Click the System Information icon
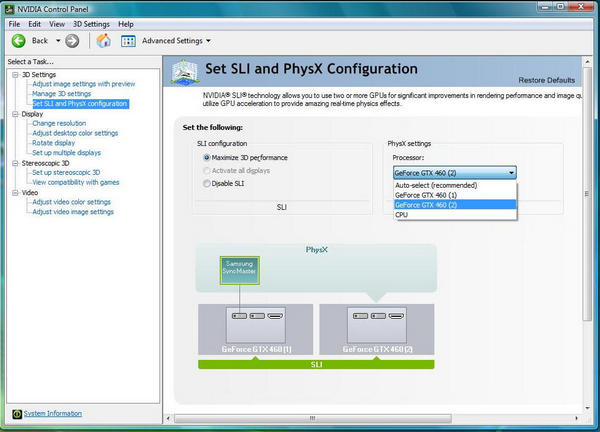Viewport: 600px width, 432px height. [17, 414]
